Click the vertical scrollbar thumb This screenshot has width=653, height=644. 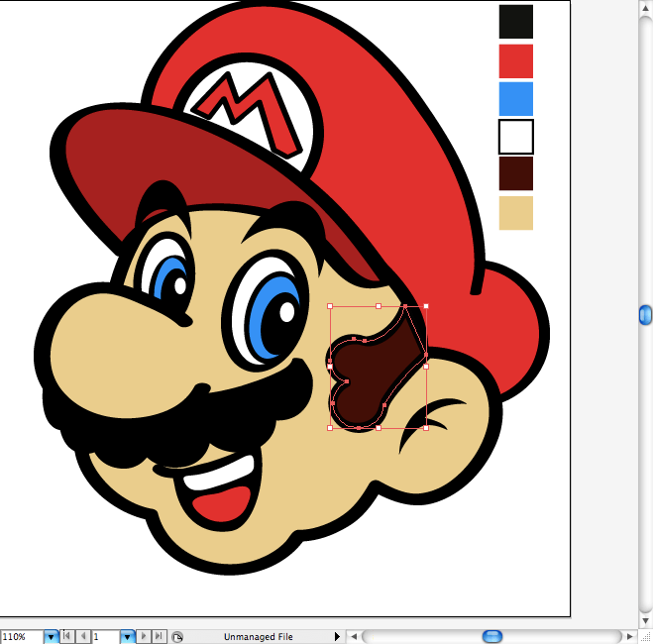pyautogui.click(x=645, y=315)
